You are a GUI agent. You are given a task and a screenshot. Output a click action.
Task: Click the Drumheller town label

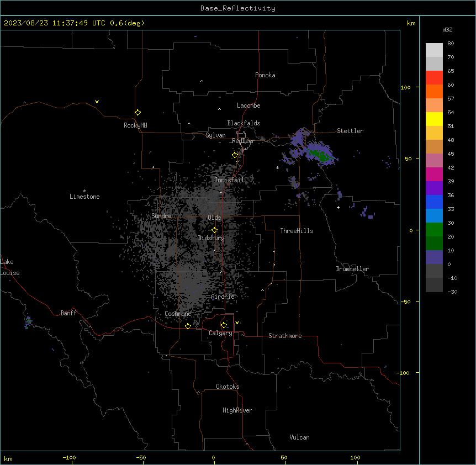coord(352,269)
